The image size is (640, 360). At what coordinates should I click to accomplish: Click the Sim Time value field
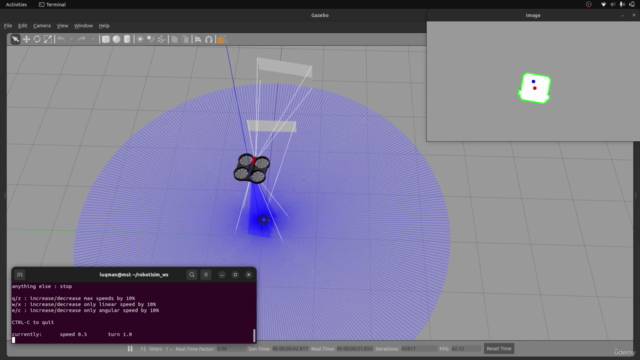[x=290, y=349]
